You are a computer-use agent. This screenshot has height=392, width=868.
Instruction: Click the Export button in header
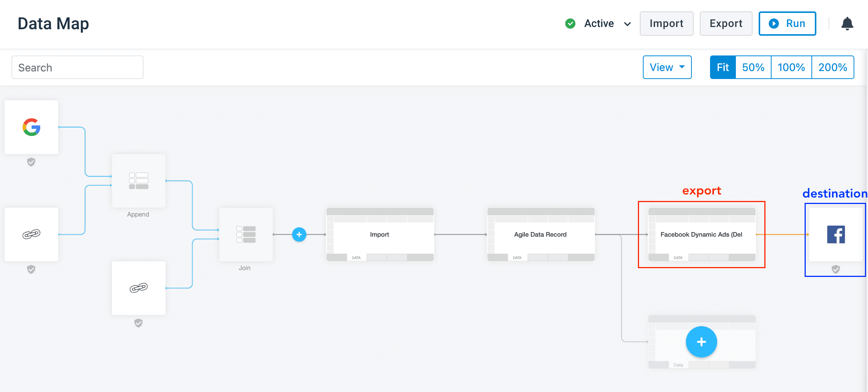click(726, 24)
